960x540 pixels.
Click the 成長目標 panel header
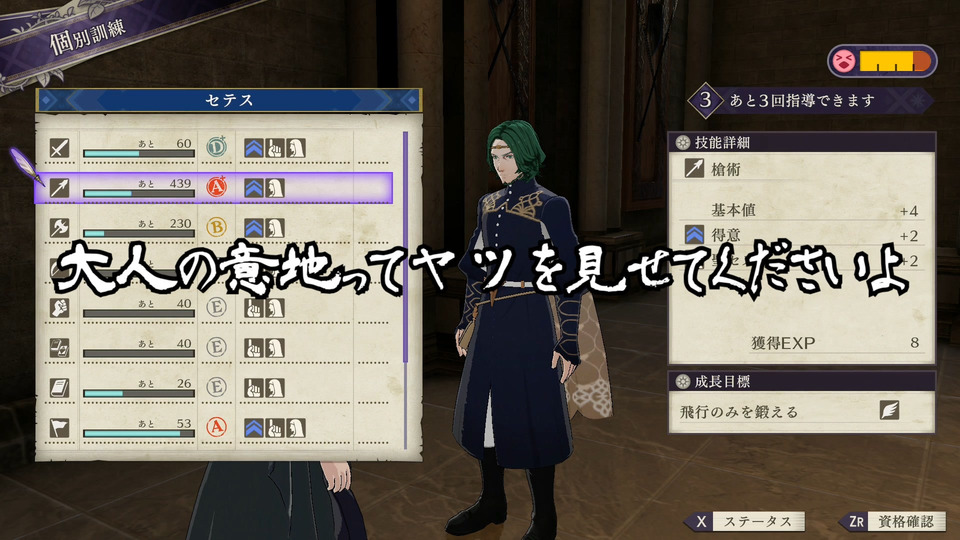pos(802,381)
